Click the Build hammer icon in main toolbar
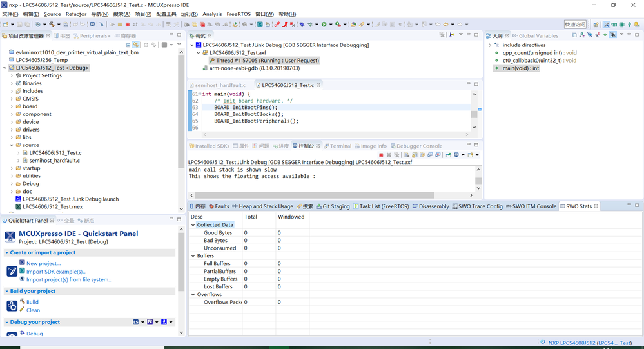 (x=52, y=25)
